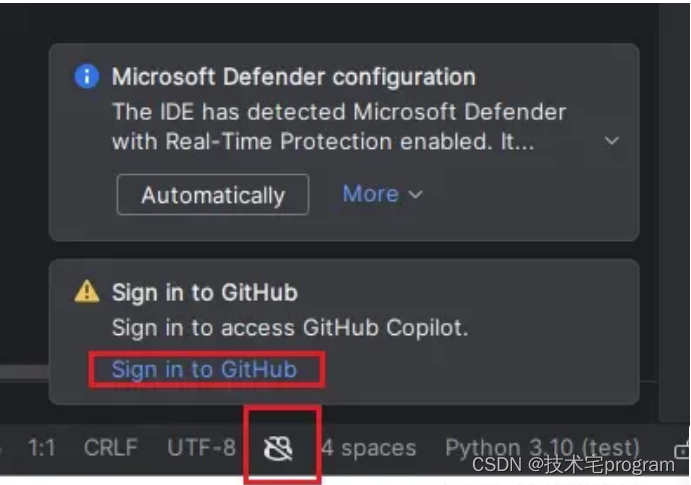
Task: Switch the Python 3.10 (test) interpreter
Action: pyautogui.click(x=542, y=448)
